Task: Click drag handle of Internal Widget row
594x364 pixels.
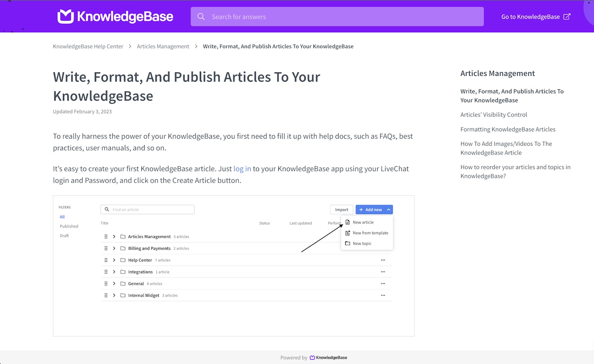Action: point(106,295)
